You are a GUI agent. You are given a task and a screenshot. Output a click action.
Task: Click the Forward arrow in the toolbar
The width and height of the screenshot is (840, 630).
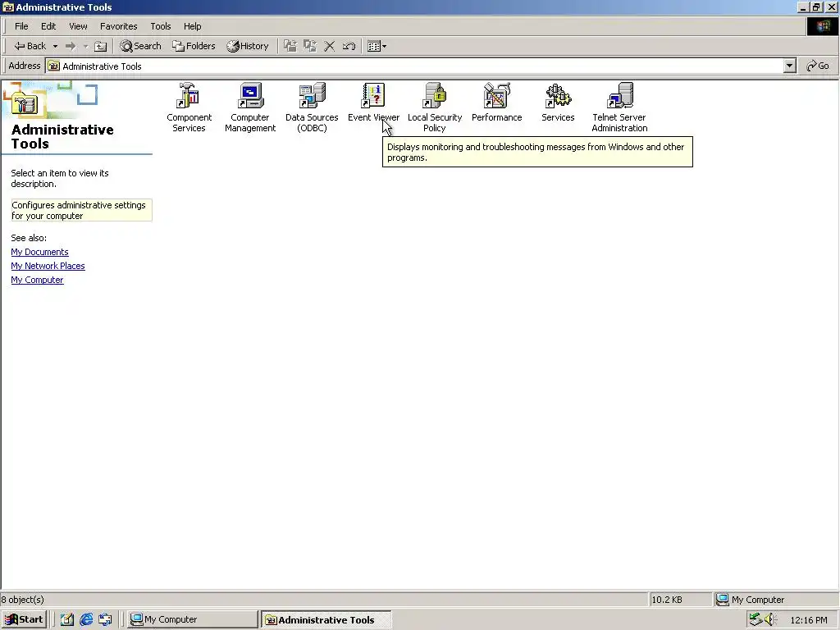71,46
